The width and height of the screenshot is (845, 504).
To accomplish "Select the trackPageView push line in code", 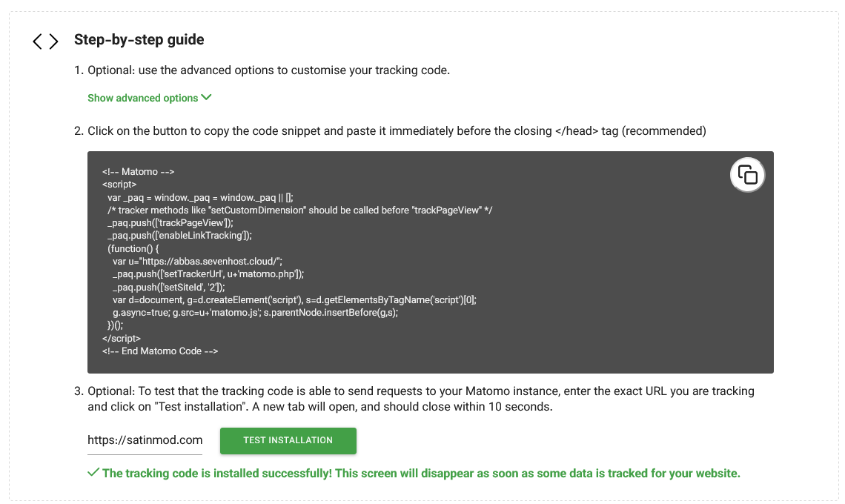I will click(170, 222).
